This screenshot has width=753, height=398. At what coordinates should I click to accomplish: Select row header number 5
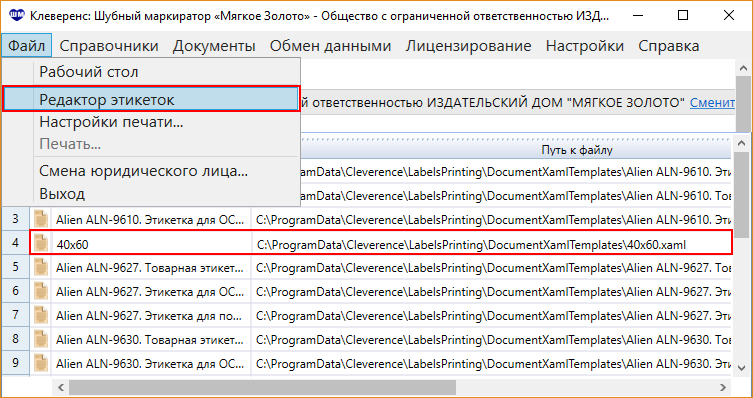tap(15, 267)
